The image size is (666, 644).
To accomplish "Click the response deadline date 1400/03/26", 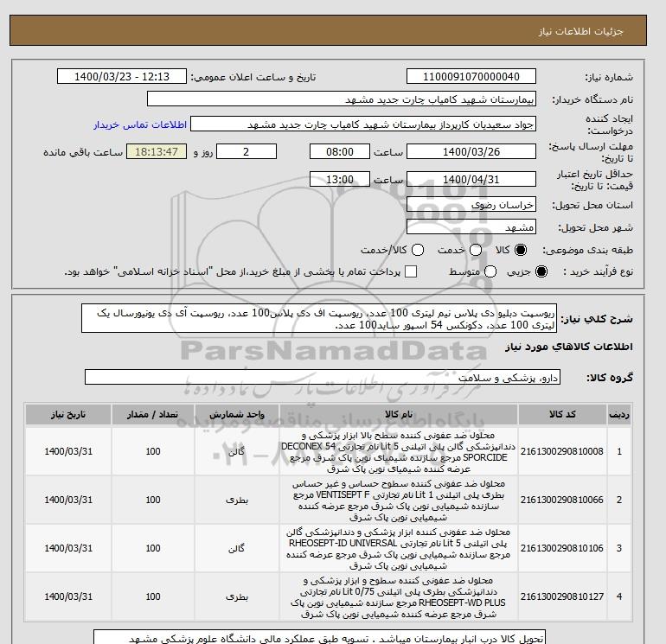I will coord(471,152).
